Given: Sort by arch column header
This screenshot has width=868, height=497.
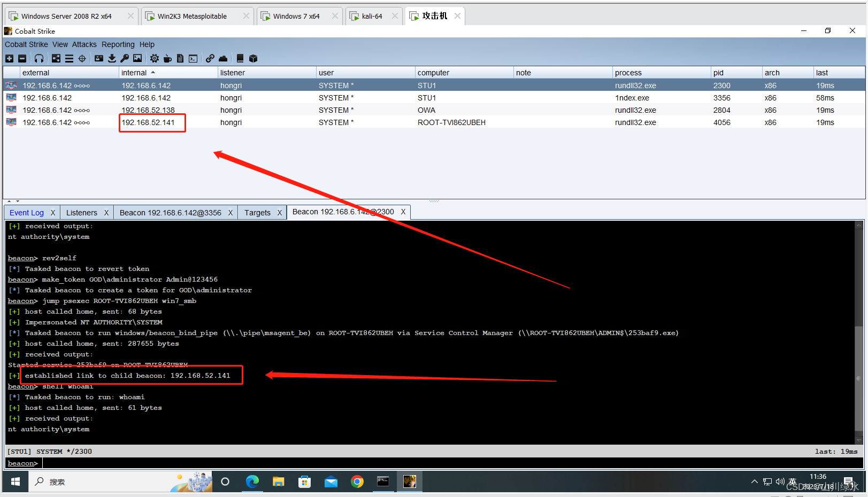Looking at the screenshot, I should 788,73.
